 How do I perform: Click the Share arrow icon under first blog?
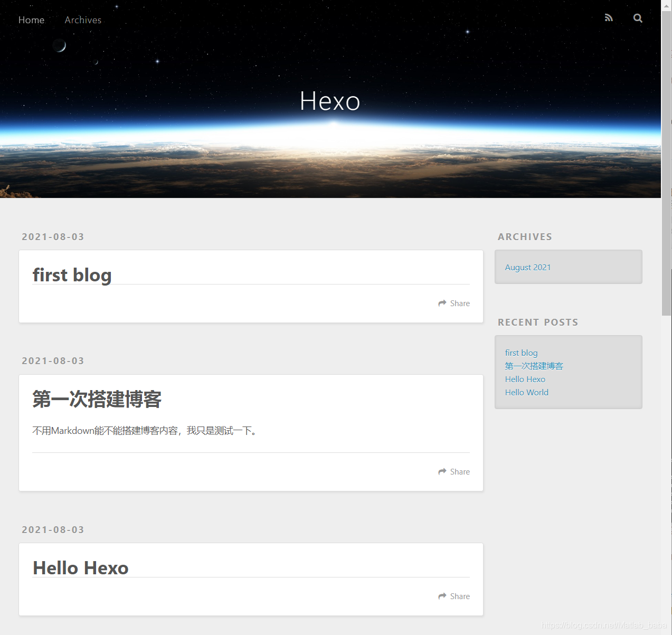[442, 303]
